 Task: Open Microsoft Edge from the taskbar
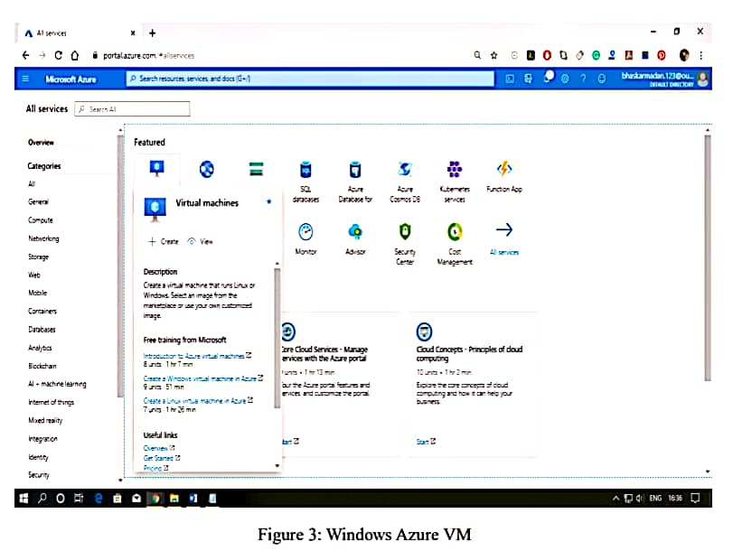pos(99,499)
